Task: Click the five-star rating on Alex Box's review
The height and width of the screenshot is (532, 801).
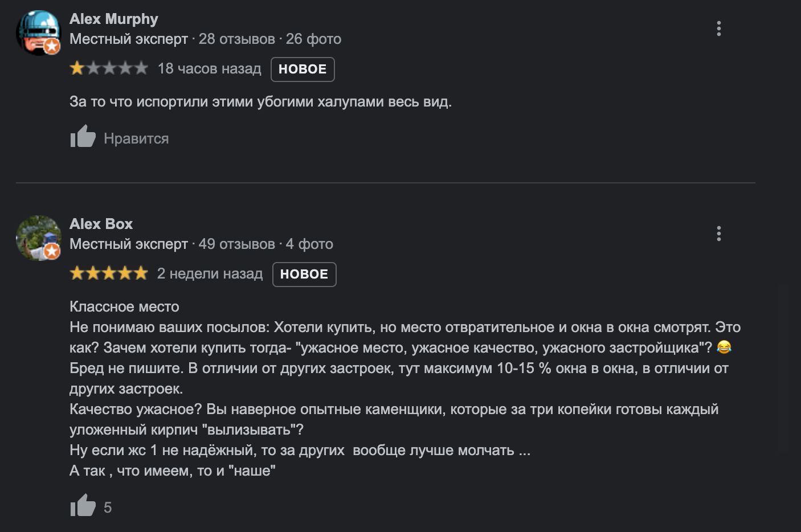Action: tap(108, 273)
